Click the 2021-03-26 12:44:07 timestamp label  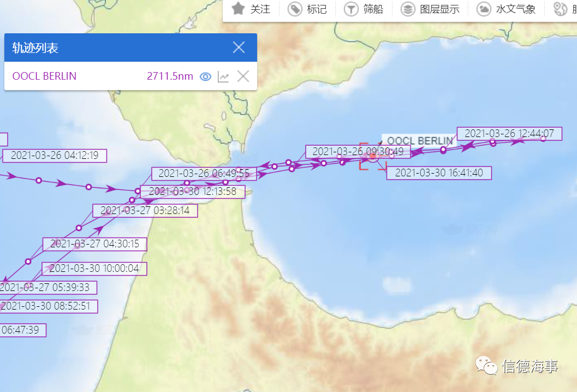click(509, 134)
